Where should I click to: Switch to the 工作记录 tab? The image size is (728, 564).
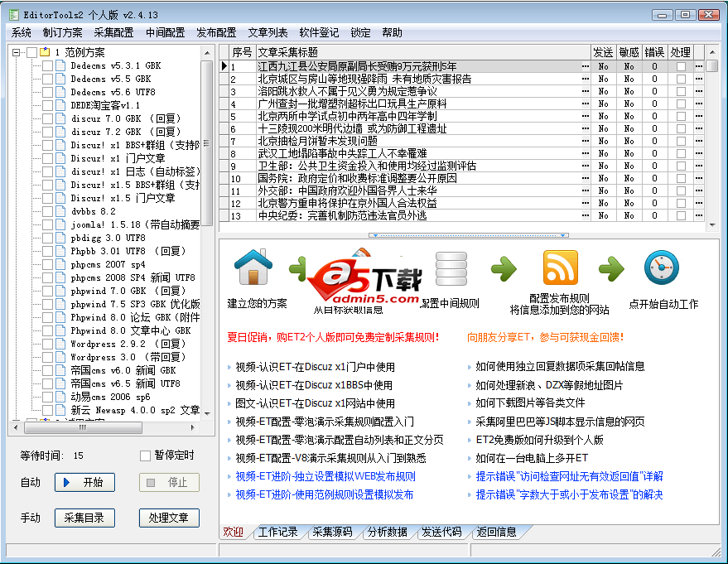(277, 532)
